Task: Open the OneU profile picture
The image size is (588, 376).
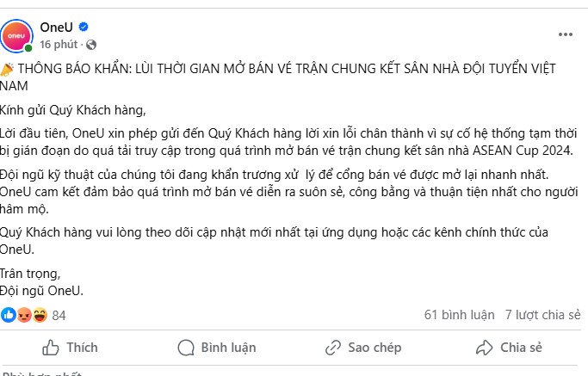Action: click(x=16, y=36)
